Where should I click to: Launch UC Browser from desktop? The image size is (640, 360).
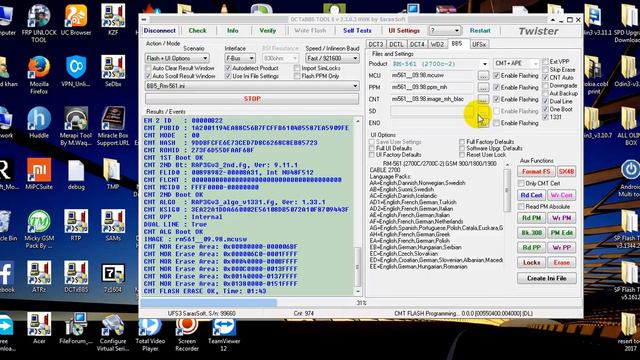click(76, 20)
